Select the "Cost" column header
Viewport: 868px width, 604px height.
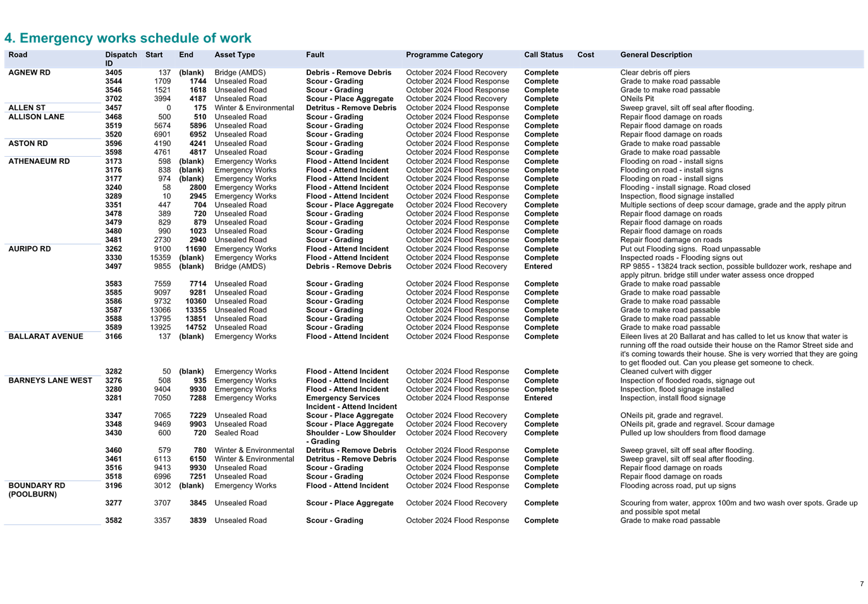click(x=585, y=54)
